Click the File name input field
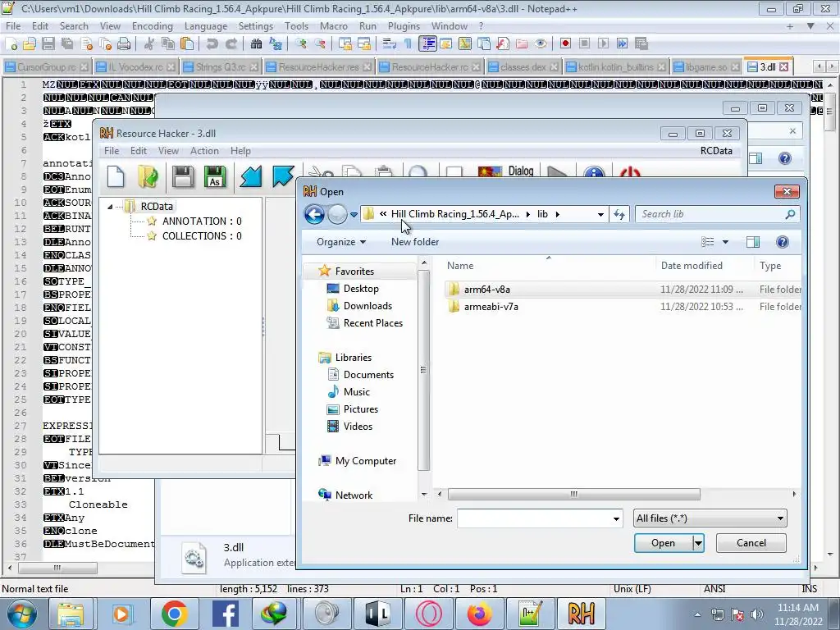840x630 pixels. tap(534, 518)
